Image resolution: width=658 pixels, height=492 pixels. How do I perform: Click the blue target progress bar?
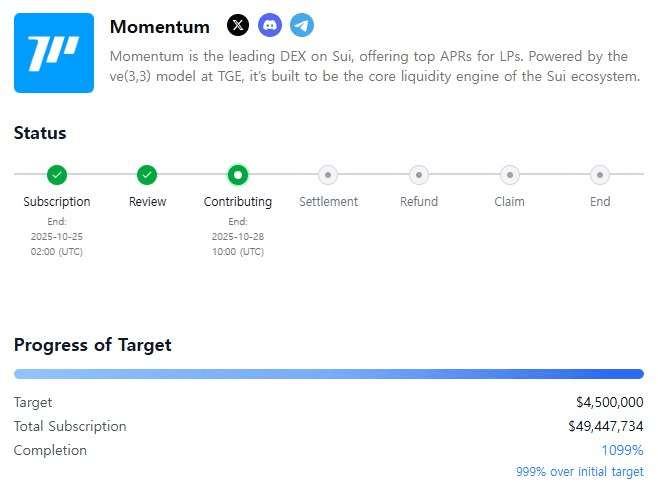[328, 374]
